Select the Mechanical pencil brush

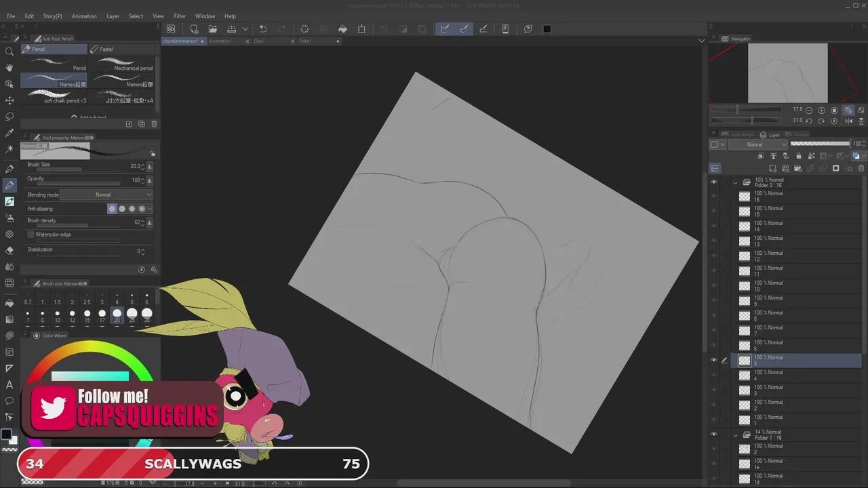122,64
